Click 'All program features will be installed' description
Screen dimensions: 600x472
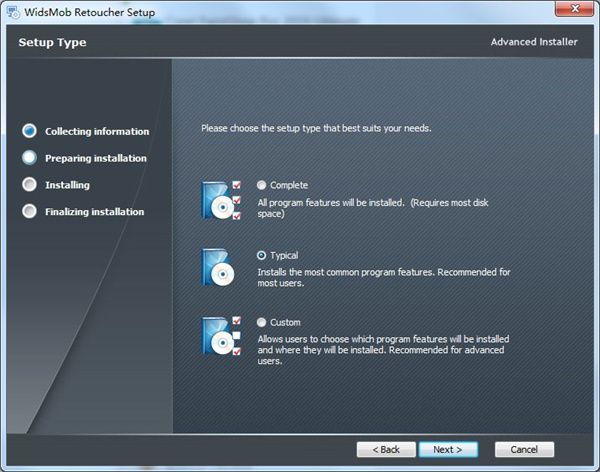pyautogui.click(x=373, y=208)
